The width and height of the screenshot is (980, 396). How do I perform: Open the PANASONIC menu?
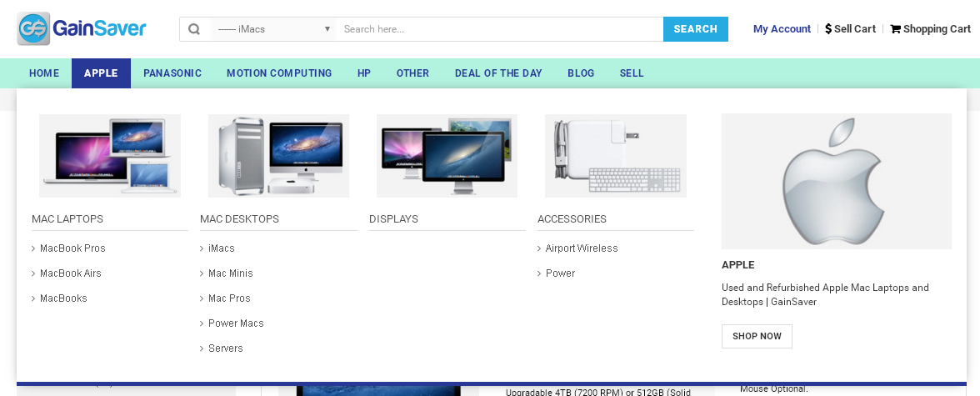point(172,73)
